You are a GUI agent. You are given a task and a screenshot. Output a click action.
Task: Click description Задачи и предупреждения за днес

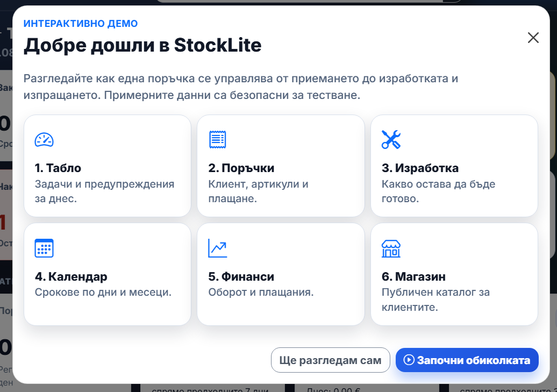pos(104,191)
